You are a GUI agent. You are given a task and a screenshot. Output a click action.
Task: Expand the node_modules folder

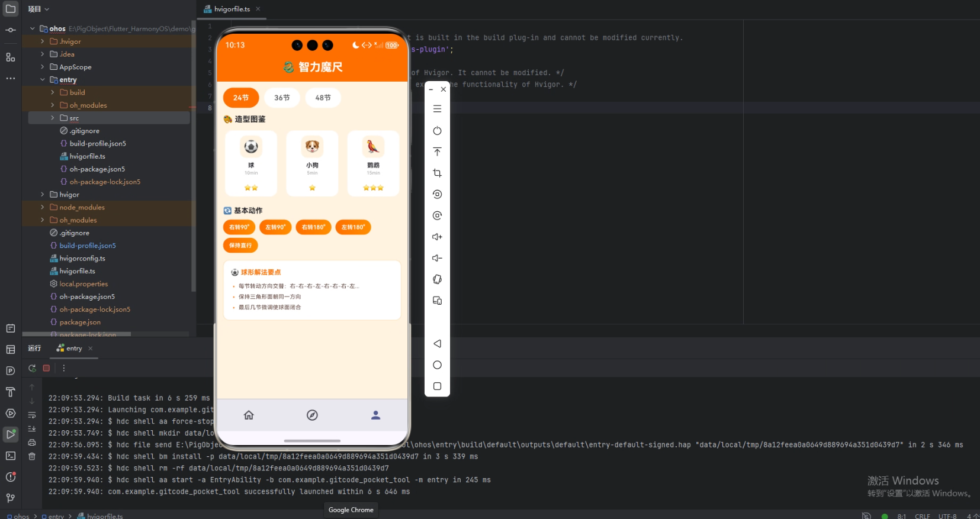point(42,207)
